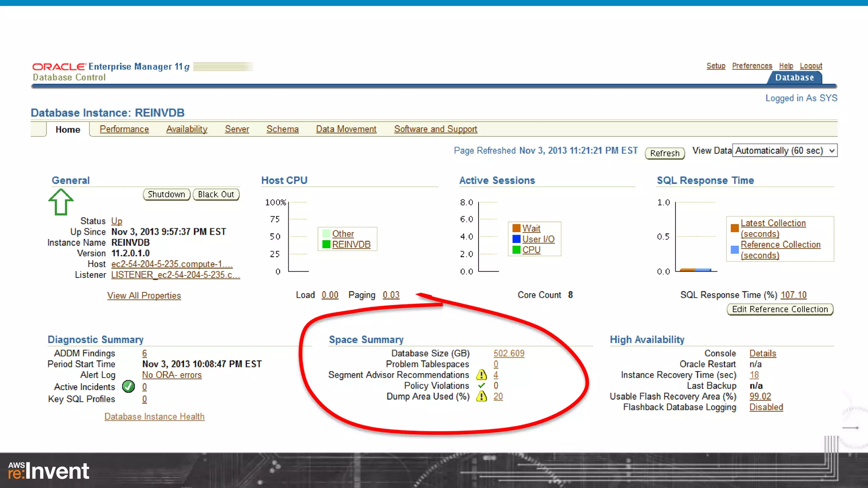Click orange Latest Collection legend square

coord(734,228)
